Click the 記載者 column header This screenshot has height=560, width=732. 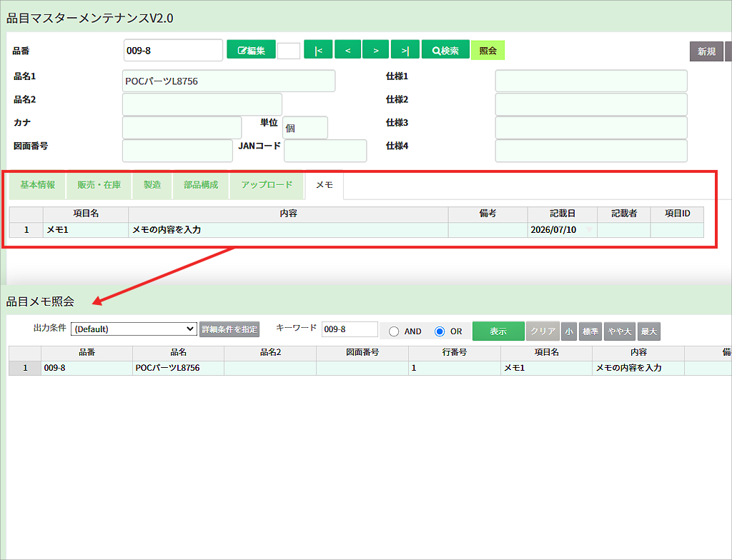(623, 214)
